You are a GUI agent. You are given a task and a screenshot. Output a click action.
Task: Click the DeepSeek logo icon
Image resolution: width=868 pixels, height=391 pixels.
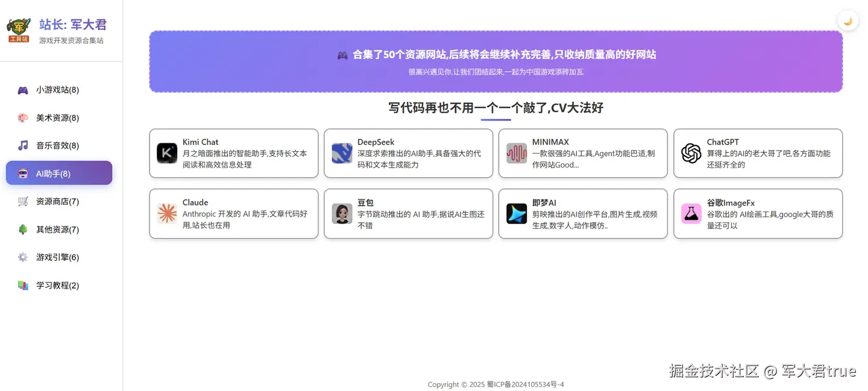click(342, 153)
